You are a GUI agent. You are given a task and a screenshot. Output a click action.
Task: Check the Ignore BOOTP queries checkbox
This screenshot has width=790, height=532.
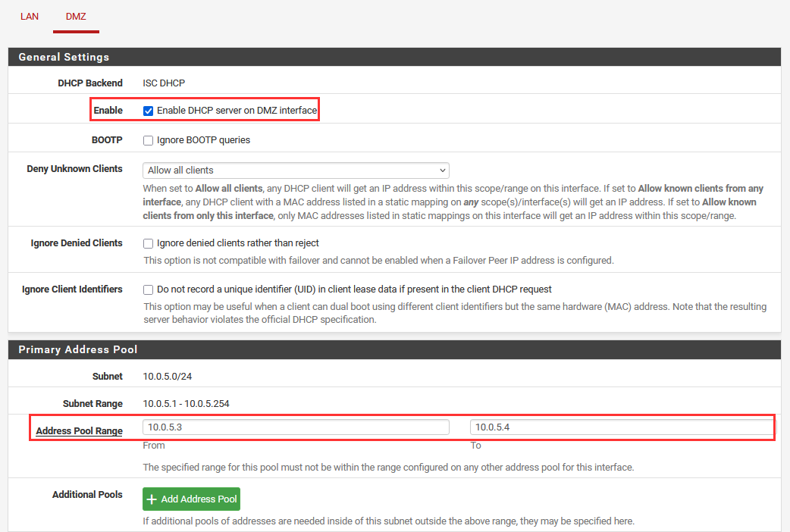coord(149,140)
